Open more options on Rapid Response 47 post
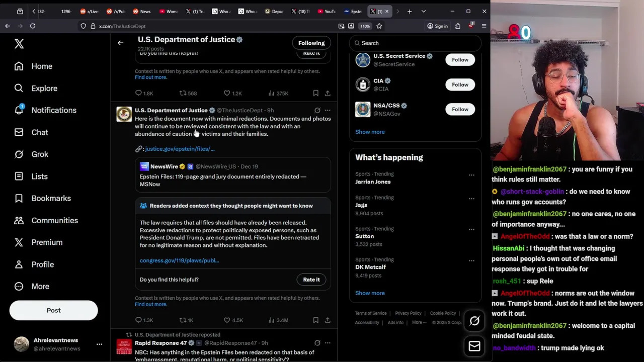 tap(328, 343)
